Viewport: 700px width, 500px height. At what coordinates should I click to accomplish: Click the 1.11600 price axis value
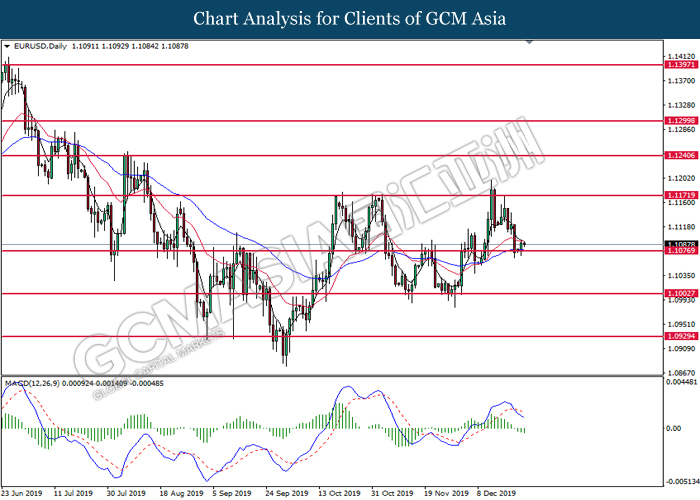681,203
